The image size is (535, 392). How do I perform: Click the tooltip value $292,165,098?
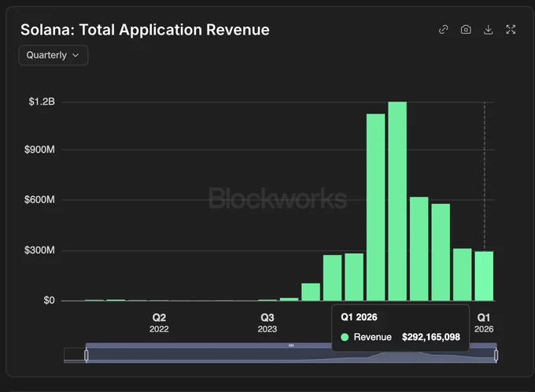(x=431, y=338)
